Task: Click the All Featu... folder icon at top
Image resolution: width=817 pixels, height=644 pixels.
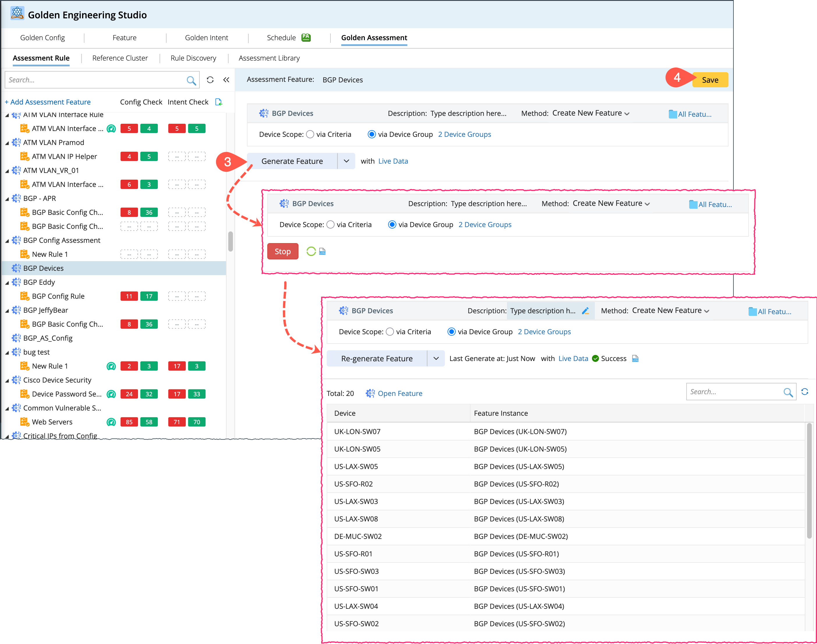Action: coord(673,114)
